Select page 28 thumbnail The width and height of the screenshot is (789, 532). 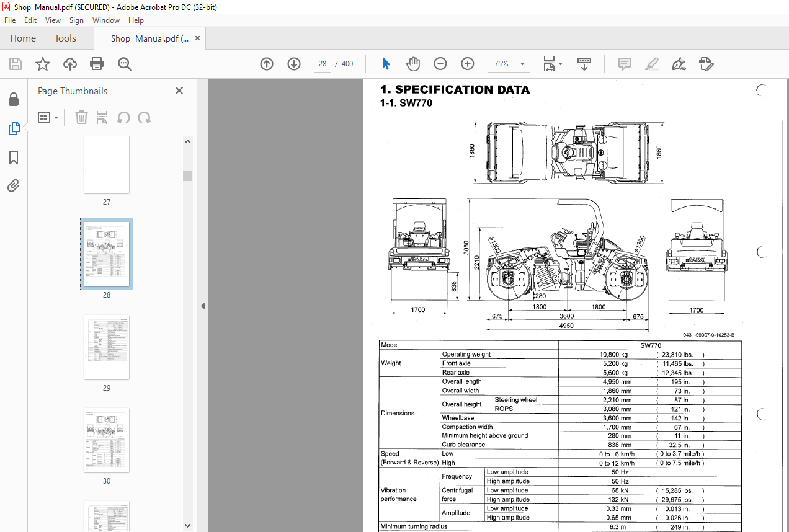[107, 254]
